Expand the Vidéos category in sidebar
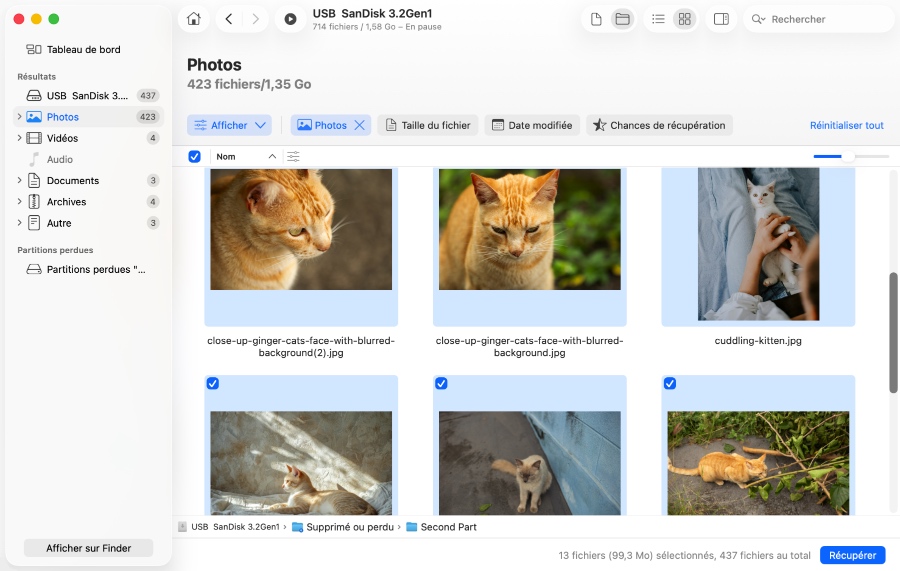 [19, 138]
